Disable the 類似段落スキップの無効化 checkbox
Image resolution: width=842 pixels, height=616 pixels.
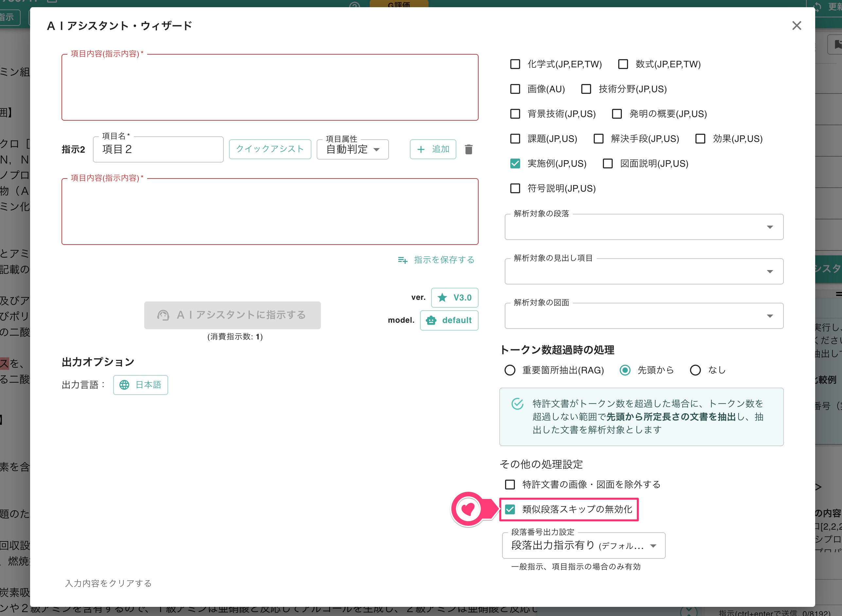510,509
